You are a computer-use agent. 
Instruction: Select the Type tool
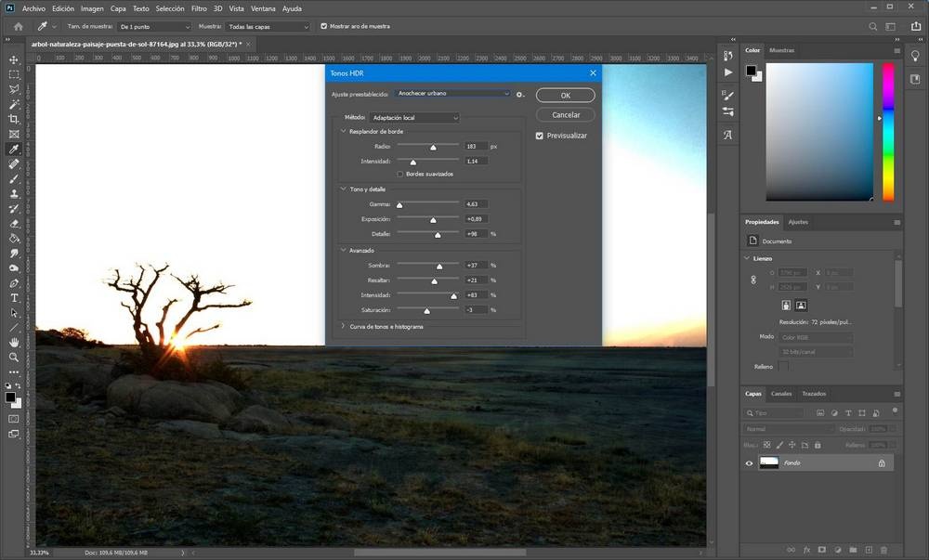(14, 298)
